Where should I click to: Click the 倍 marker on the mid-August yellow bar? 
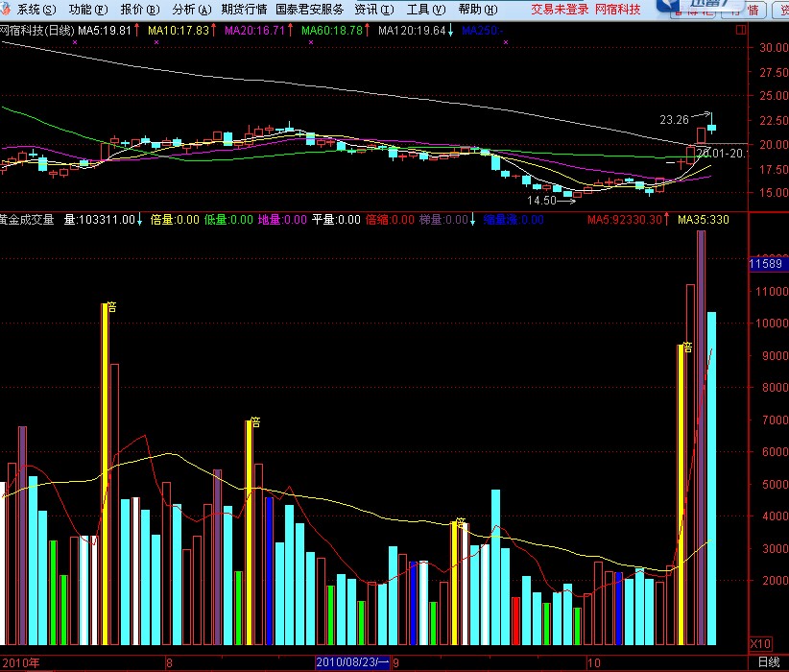[x=255, y=422]
